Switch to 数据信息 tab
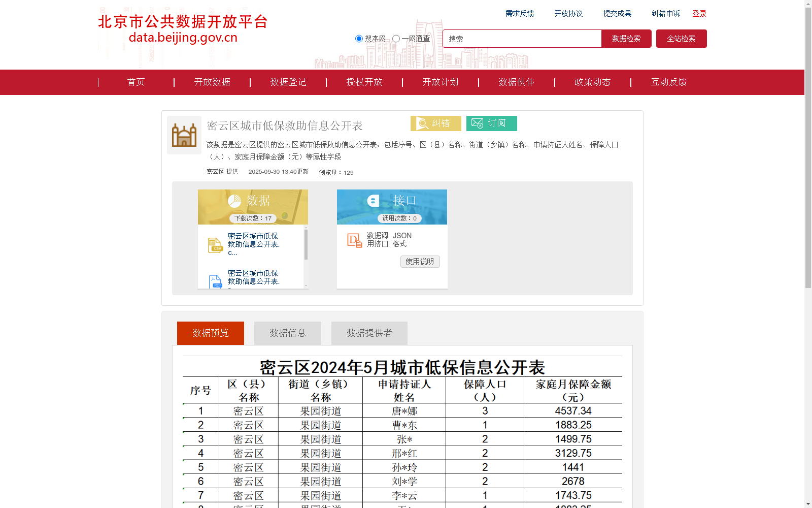The width and height of the screenshot is (812, 508). pos(288,333)
